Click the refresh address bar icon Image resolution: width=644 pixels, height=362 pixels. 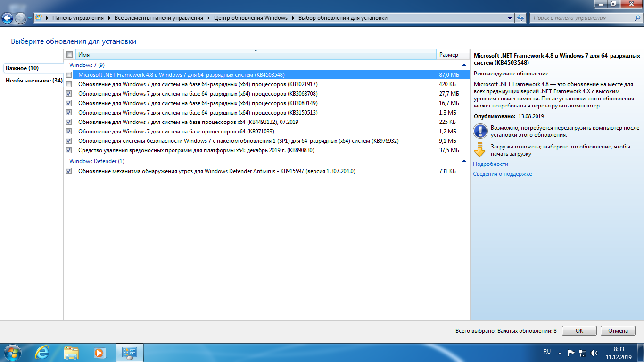(x=520, y=18)
